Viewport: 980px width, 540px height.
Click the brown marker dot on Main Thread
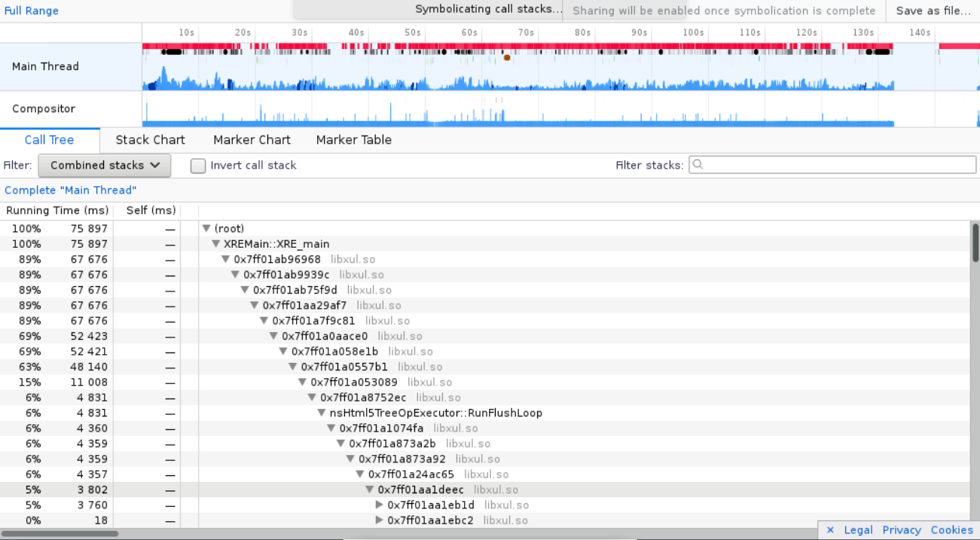click(507, 57)
